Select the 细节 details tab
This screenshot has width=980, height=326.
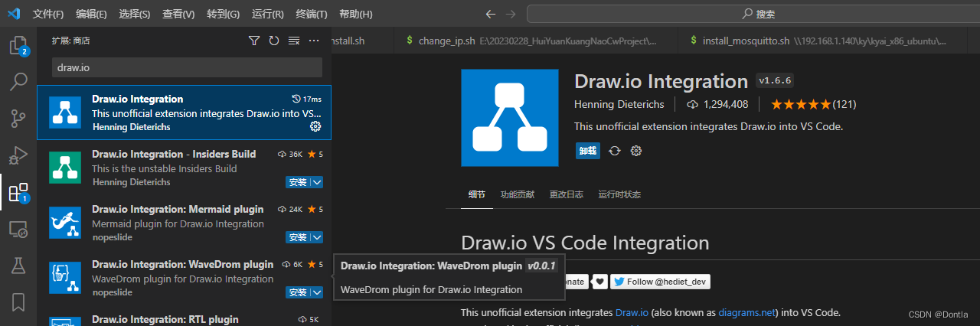[x=476, y=194]
